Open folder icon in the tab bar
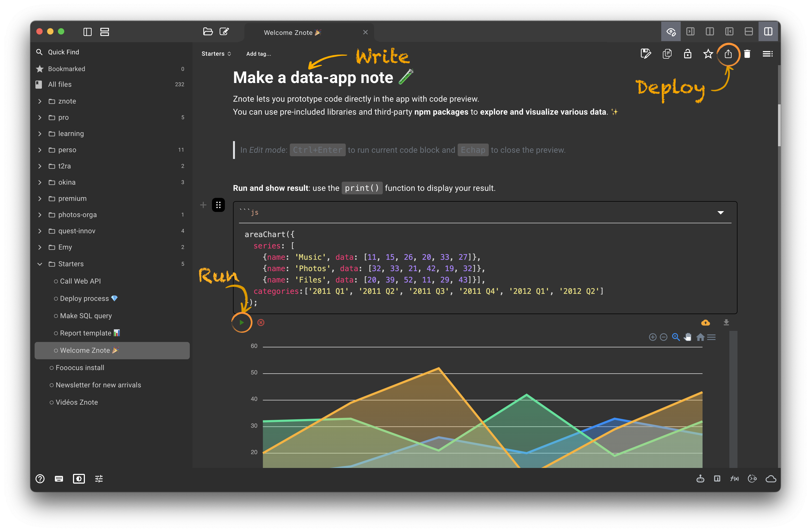The image size is (811, 532). point(208,32)
